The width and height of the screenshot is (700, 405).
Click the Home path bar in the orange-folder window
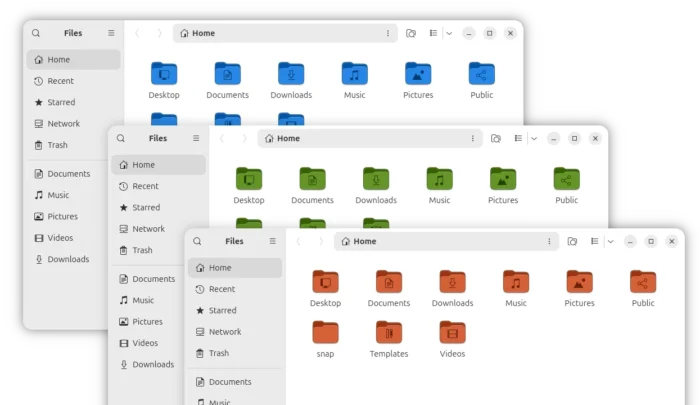coord(446,241)
